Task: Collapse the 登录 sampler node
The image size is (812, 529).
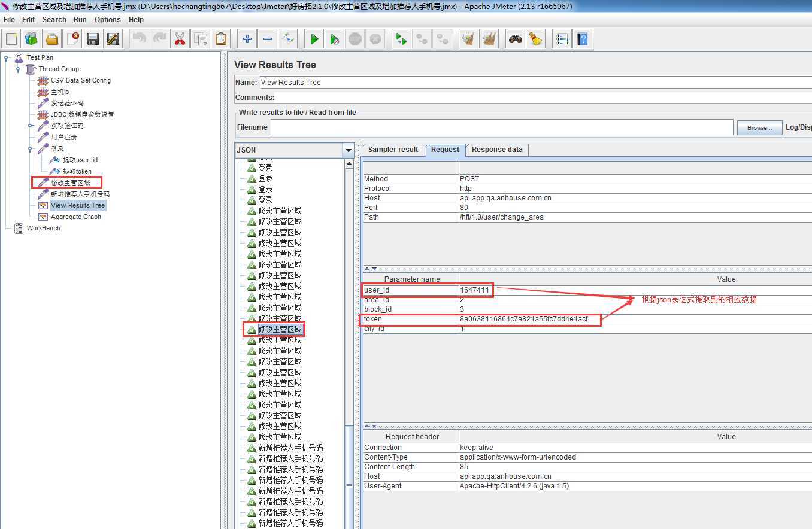Action: 31,149
